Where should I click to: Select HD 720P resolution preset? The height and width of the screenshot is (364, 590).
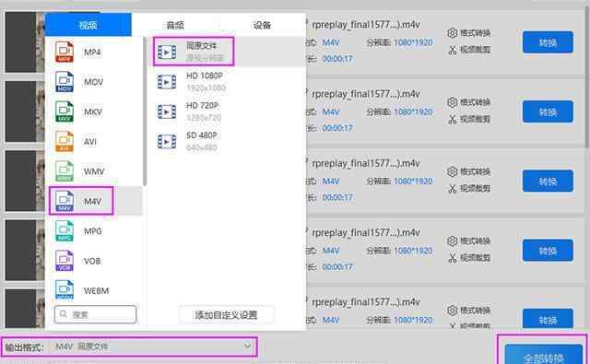click(226, 112)
